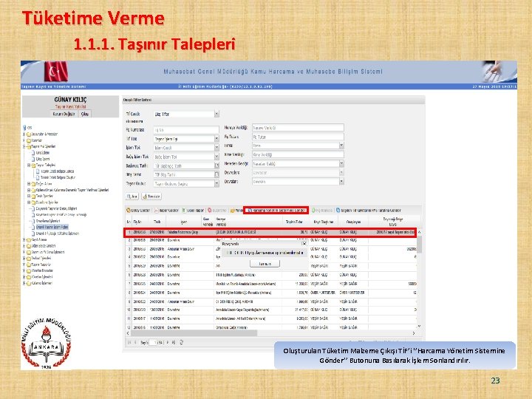Click the page number input box
The width and height of the screenshot is (532, 399).
[x=154, y=343]
